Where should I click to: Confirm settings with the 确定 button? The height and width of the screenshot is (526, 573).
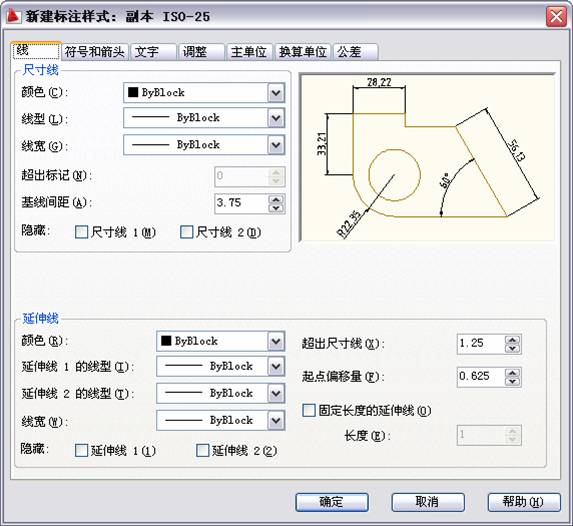tap(331, 502)
